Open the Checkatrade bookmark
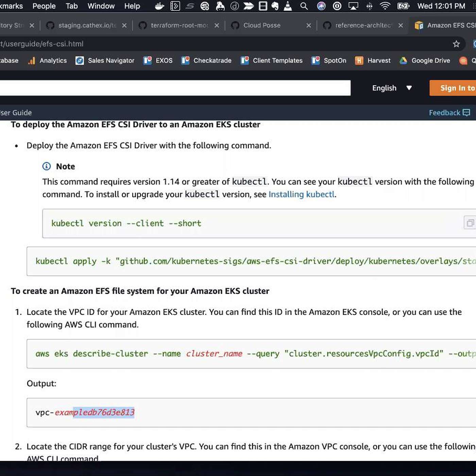The width and height of the screenshot is (476, 476). pos(206,61)
